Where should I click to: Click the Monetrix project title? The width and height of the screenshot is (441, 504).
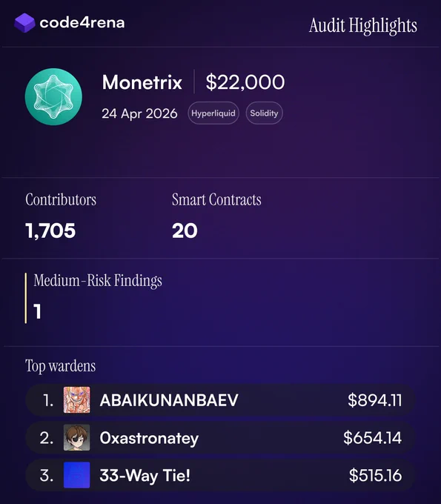click(x=142, y=82)
